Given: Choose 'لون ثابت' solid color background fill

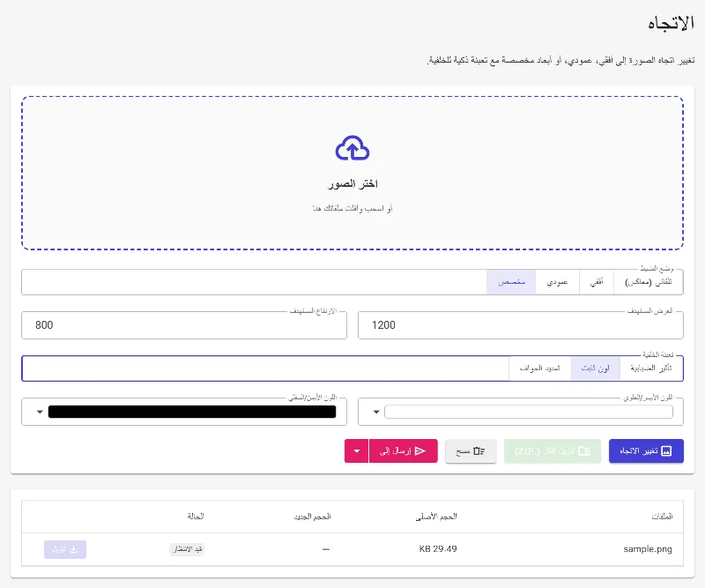Looking at the screenshot, I should coord(596,368).
